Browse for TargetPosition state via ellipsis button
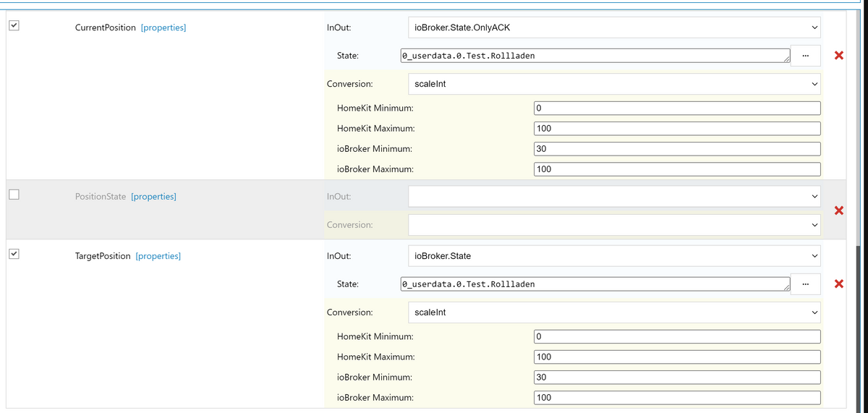Viewport: 868px width, 413px height. pyautogui.click(x=805, y=284)
